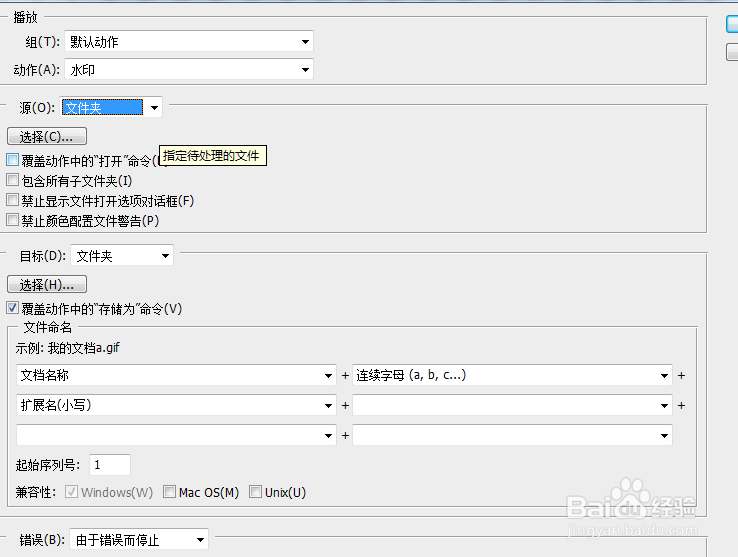738x557 pixels.
Task: Enable 包含所有子文件夹(I) checkbox
Action: (13, 180)
